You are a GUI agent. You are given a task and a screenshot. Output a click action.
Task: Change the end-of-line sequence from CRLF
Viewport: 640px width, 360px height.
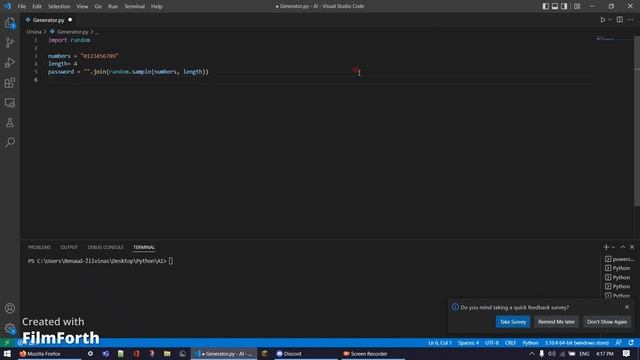(x=510, y=343)
